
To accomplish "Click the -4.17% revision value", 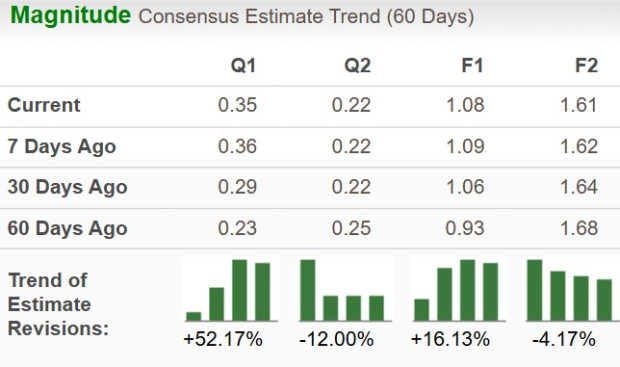I will [564, 339].
